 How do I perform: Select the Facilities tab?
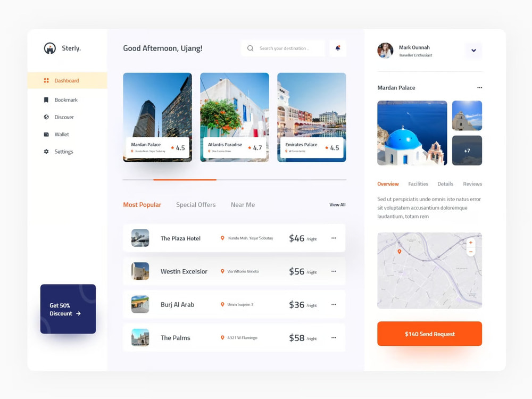(418, 184)
